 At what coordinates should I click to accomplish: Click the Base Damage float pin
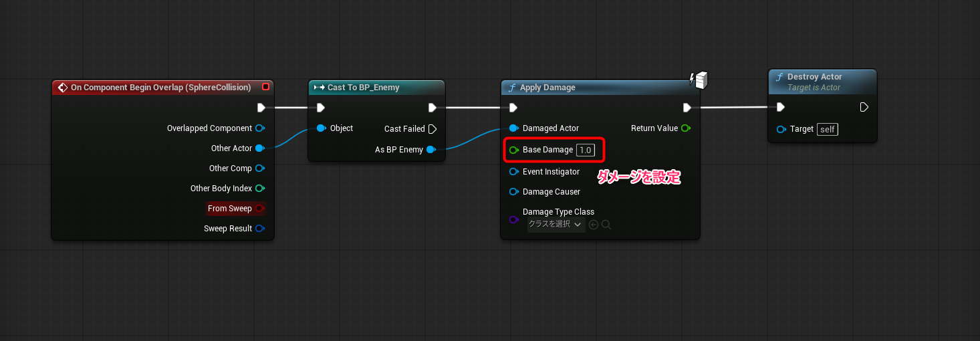click(x=513, y=150)
